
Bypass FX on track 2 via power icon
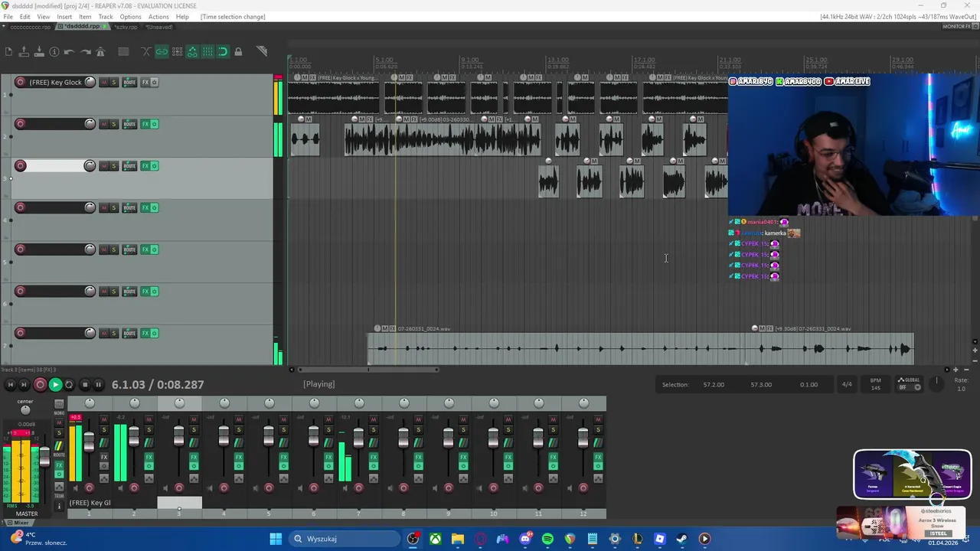point(155,124)
